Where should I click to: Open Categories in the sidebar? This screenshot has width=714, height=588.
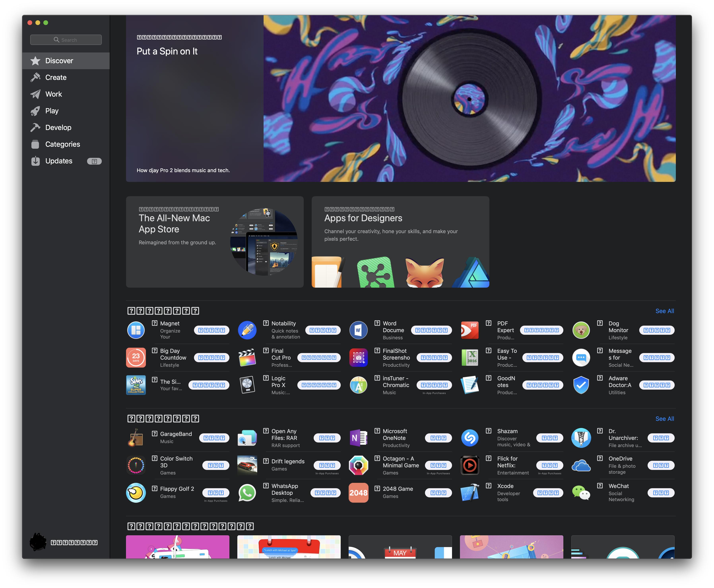pyautogui.click(x=66, y=144)
